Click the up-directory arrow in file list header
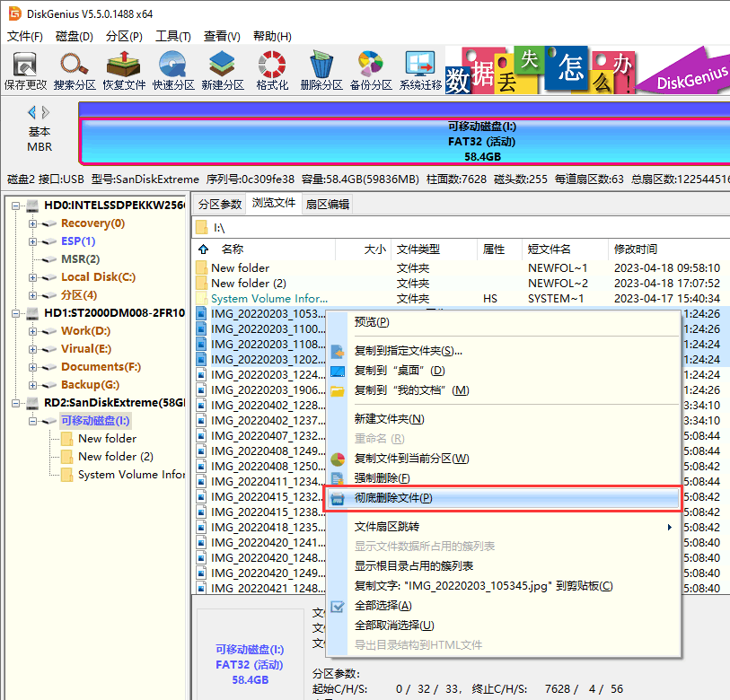This screenshot has height=700, width=730. 204,249
